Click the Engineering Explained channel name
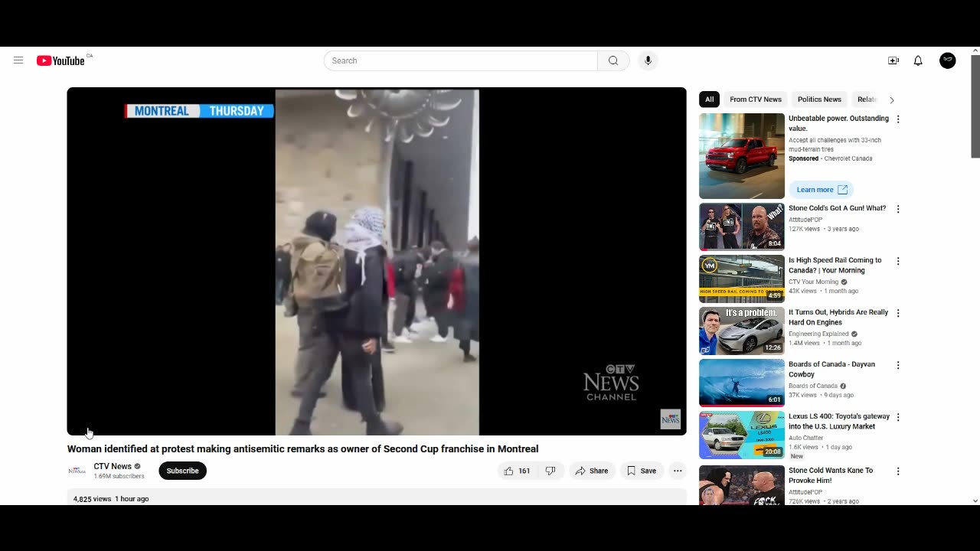The image size is (980, 551). tap(818, 334)
